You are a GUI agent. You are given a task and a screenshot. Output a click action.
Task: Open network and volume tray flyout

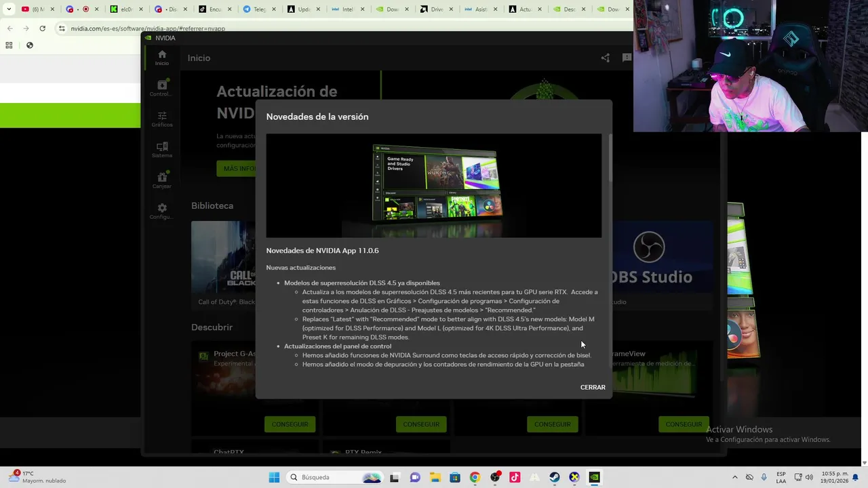(x=804, y=477)
